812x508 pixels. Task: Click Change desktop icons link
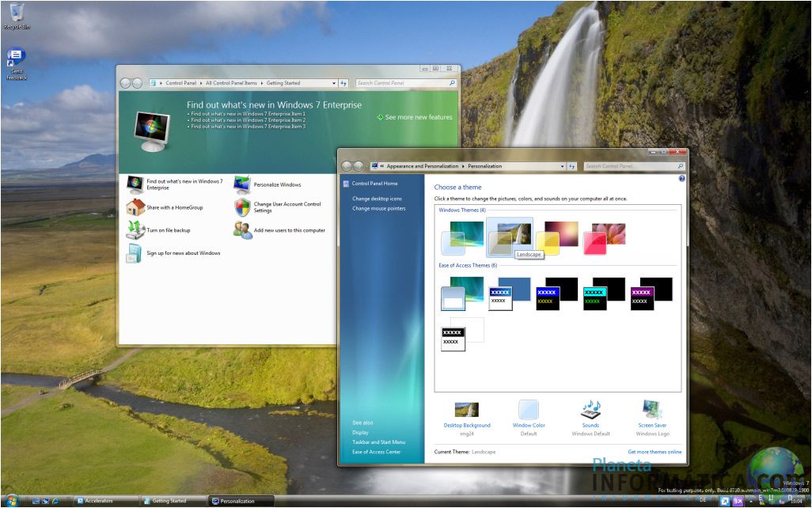[377, 199]
